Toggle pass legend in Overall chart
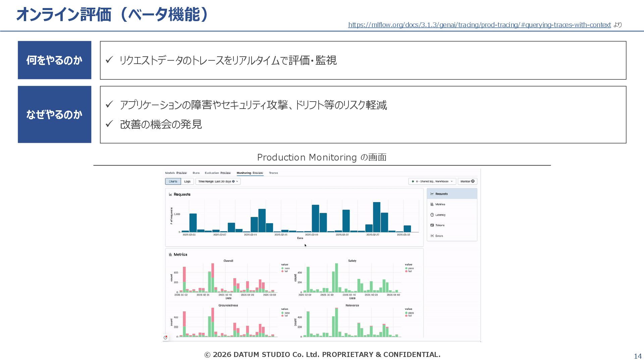Viewport: 644px width, 362px height. [285, 268]
